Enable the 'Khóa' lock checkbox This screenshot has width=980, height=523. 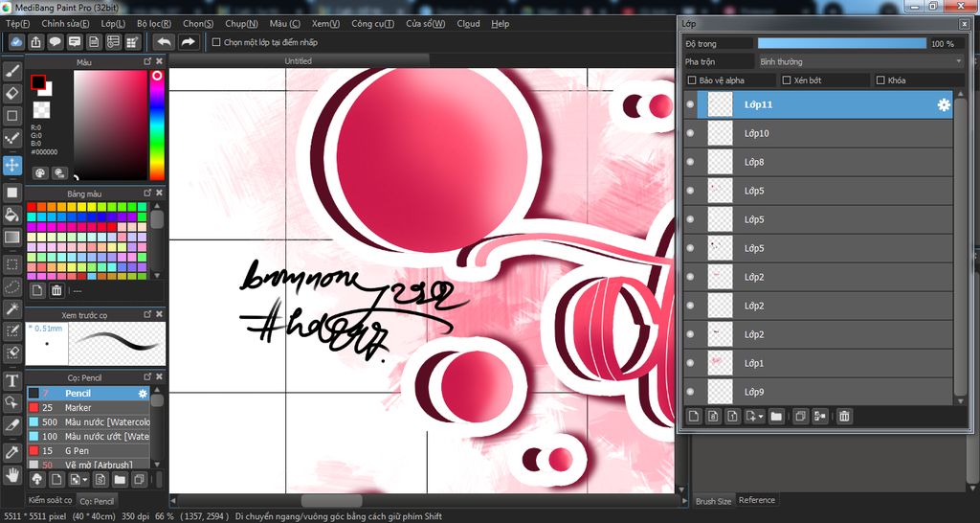[880, 80]
